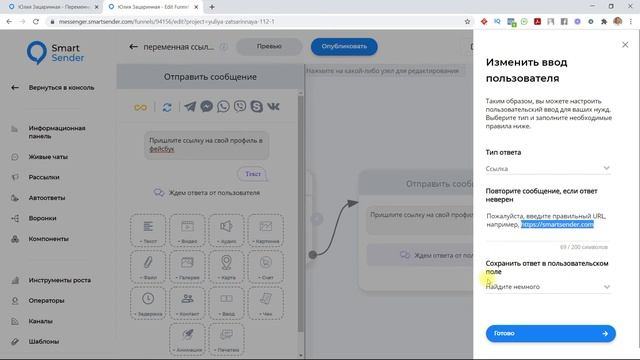
Task: Select the VK channel icon
Action: [x=273, y=107]
